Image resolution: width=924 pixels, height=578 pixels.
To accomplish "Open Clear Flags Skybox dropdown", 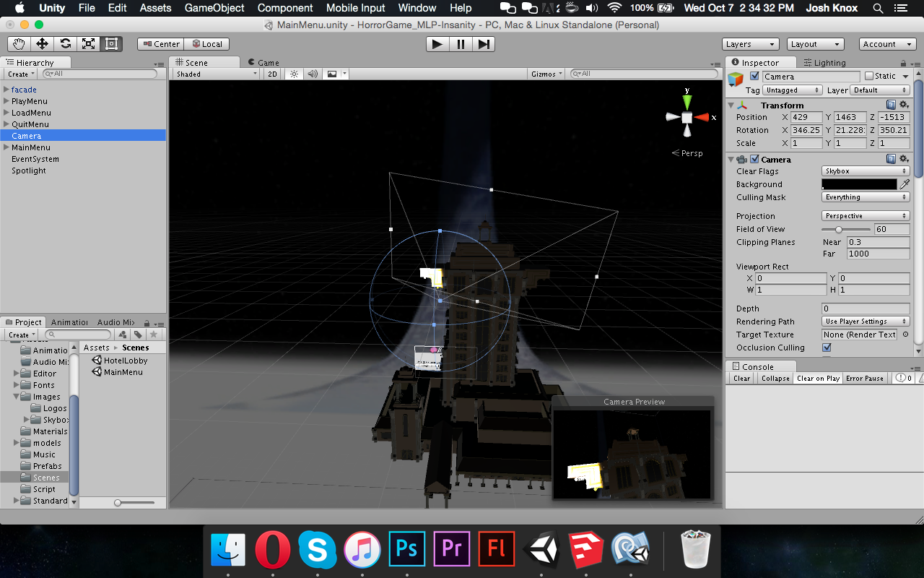I will point(866,171).
